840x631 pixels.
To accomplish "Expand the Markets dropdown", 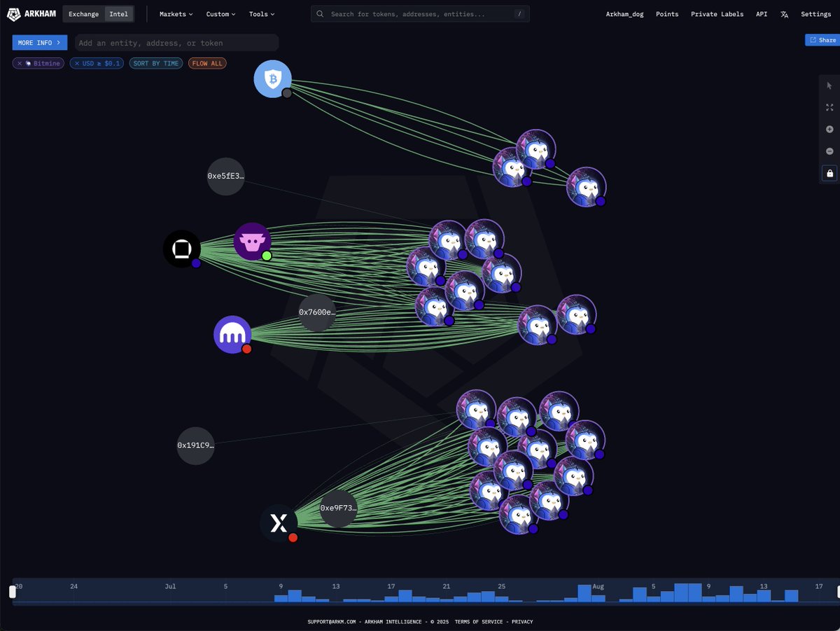I will [x=176, y=14].
